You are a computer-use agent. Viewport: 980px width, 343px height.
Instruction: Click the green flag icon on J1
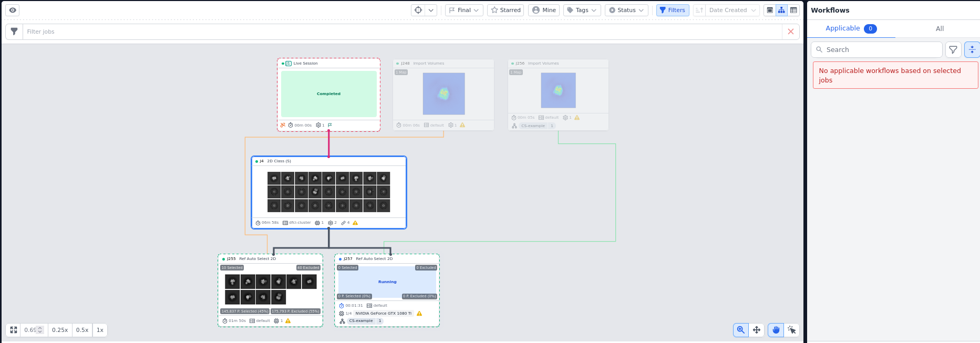[329, 125]
